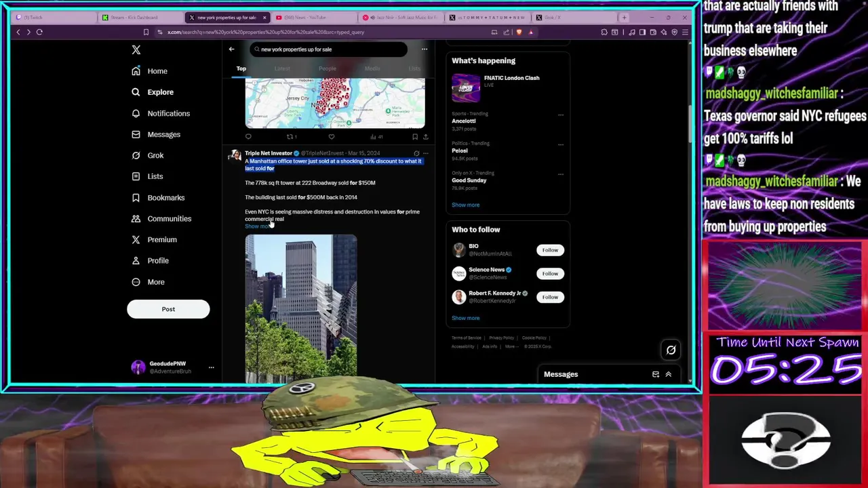Click the GeodudePNW profile avatar

point(138,367)
